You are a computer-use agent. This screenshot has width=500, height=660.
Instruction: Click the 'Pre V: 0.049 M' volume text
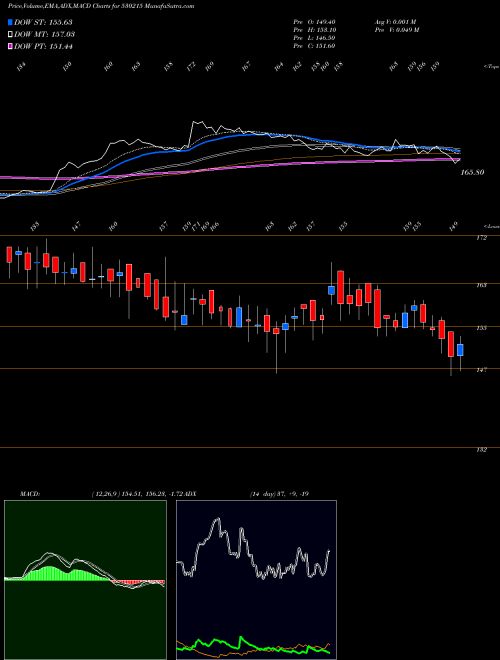397,30
